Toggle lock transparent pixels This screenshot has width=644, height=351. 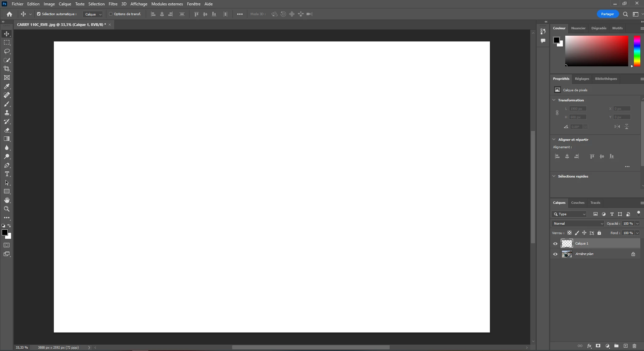569,233
